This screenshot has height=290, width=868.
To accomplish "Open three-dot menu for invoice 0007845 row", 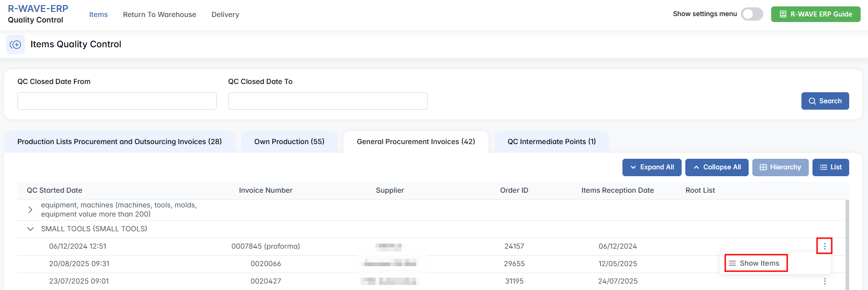I will coord(824,246).
